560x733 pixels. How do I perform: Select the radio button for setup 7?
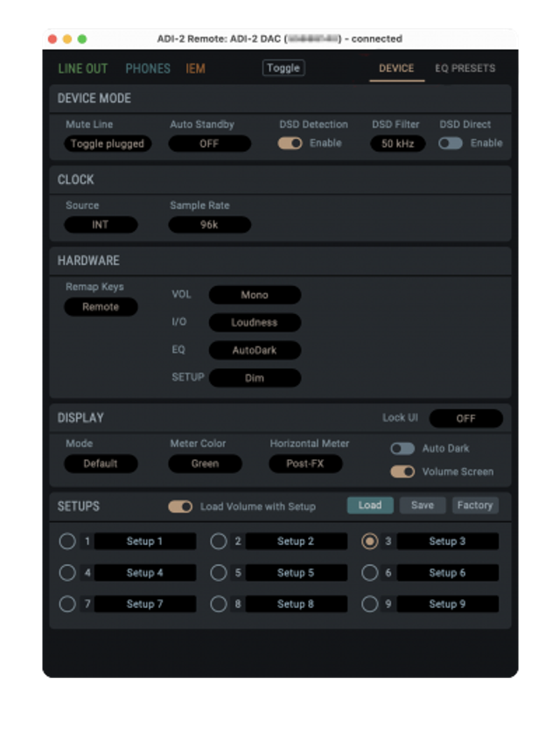[67, 604]
